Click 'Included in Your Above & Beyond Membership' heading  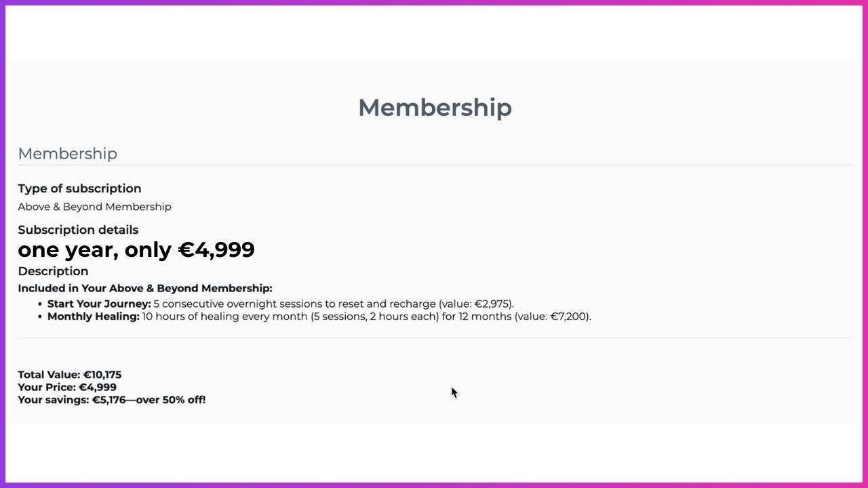(x=144, y=288)
